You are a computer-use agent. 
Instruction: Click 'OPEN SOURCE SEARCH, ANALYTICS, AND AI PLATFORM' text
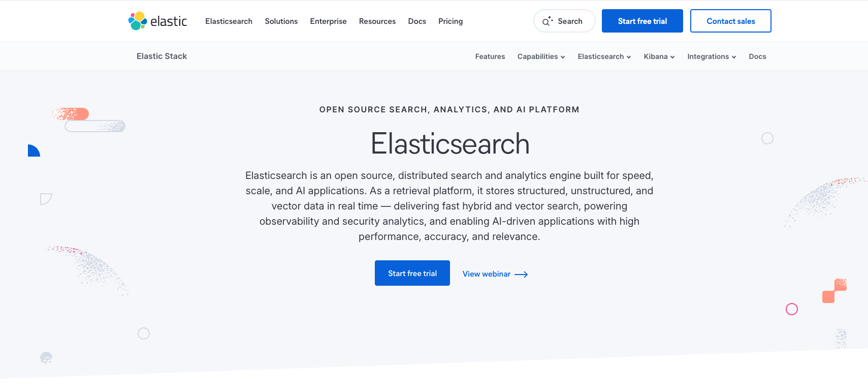[449, 109]
